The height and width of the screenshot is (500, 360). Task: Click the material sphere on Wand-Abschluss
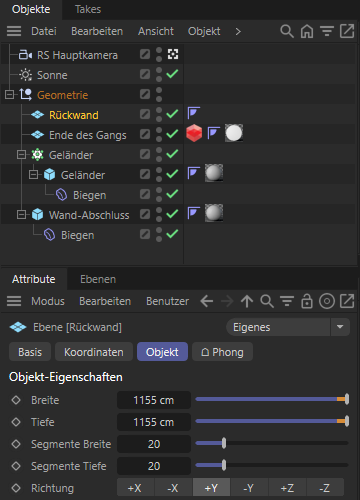point(214,213)
